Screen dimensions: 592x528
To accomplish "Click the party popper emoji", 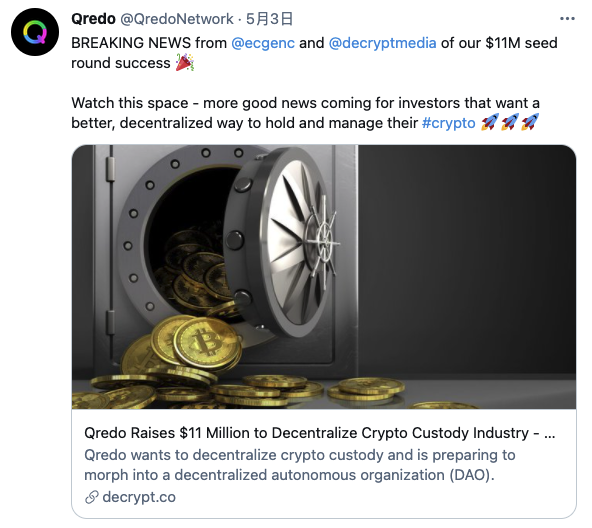I will (185, 63).
